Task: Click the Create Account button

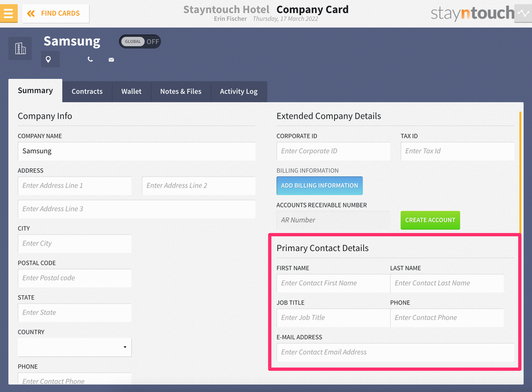Action: point(430,220)
